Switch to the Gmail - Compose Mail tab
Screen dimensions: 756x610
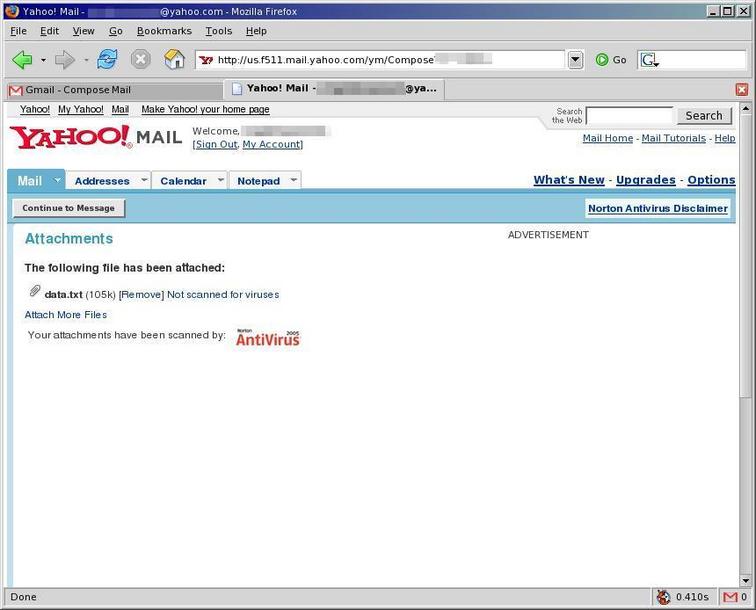tap(114, 90)
